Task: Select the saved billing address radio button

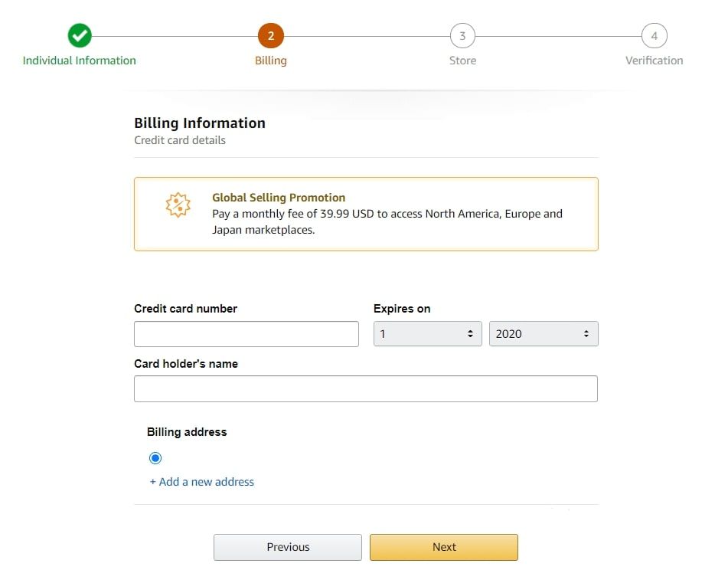Action: point(155,457)
